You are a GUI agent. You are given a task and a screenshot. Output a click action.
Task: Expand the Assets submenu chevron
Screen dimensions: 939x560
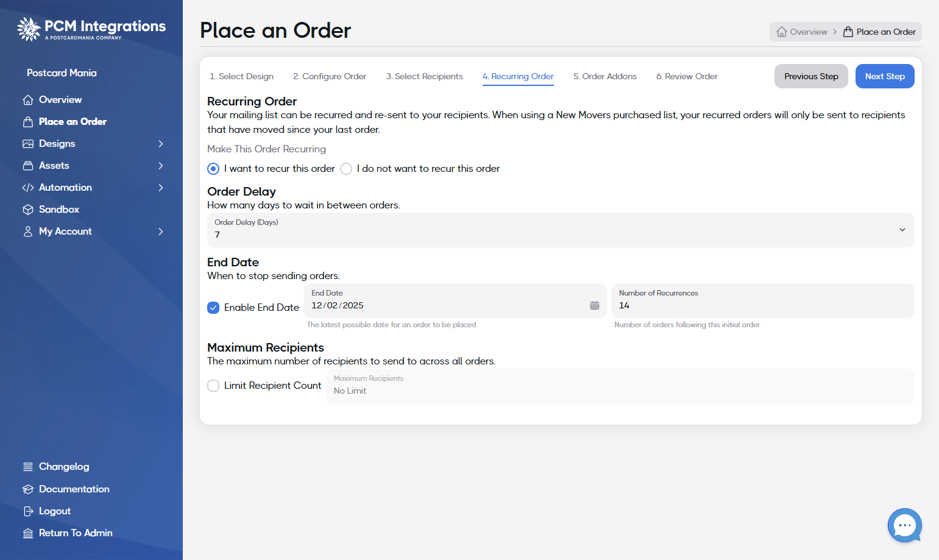(161, 166)
